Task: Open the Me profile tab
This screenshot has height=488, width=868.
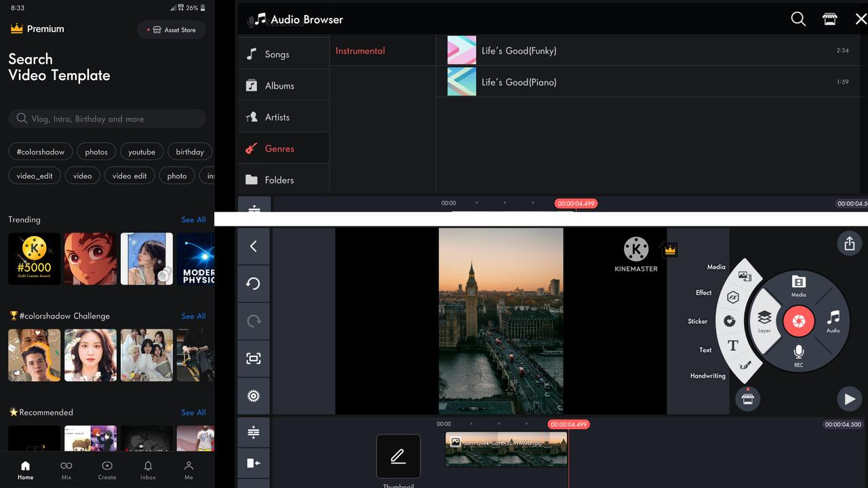Action: pyautogui.click(x=189, y=470)
